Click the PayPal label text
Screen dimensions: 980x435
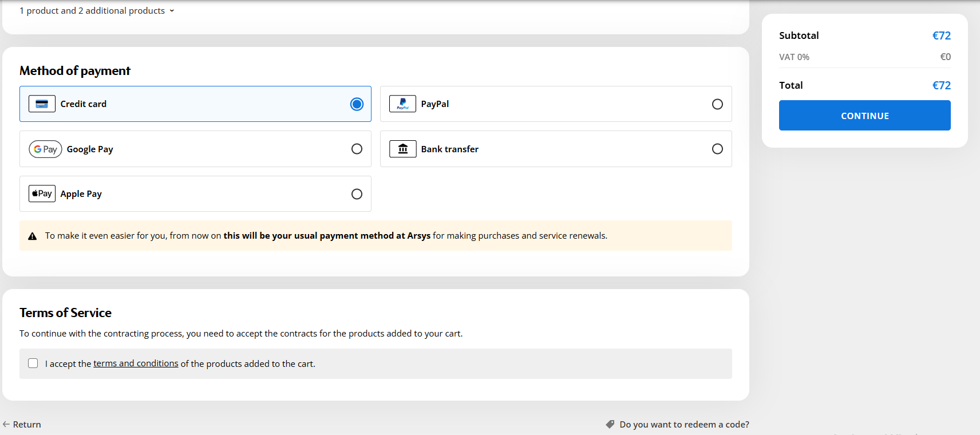(435, 104)
